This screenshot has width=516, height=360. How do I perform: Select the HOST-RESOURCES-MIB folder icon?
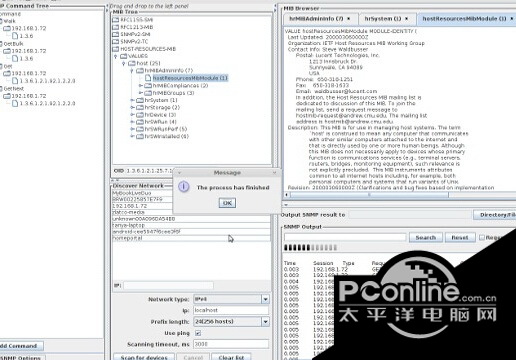click(x=116, y=49)
